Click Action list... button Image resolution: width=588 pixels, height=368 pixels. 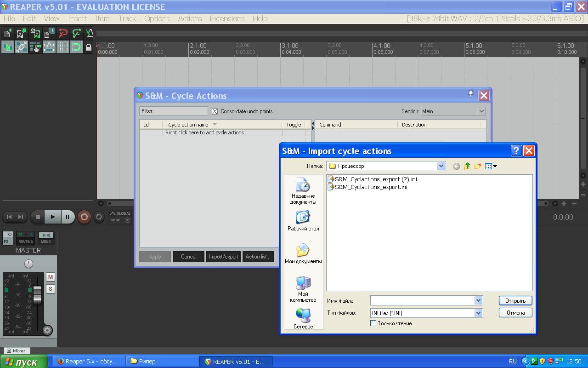pyautogui.click(x=258, y=257)
